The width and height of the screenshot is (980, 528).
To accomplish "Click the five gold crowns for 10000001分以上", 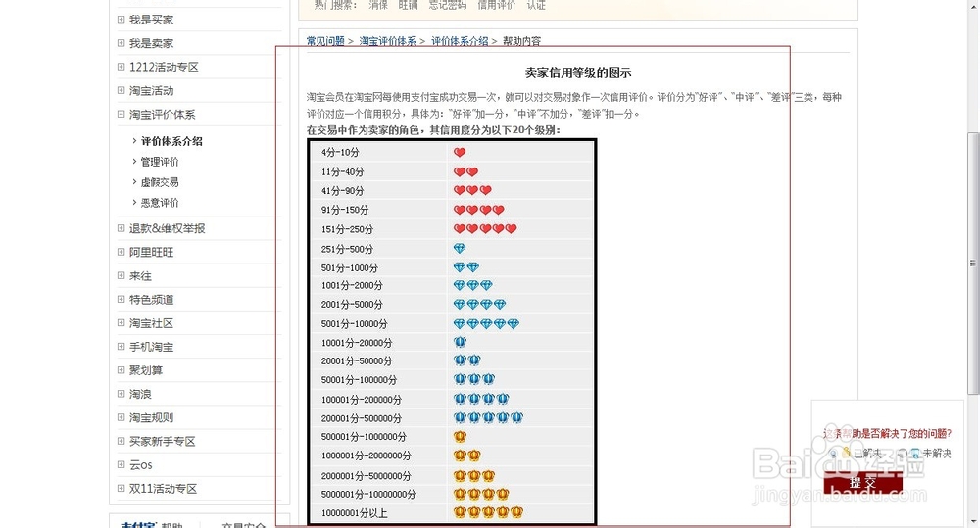I will [x=488, y=513].
